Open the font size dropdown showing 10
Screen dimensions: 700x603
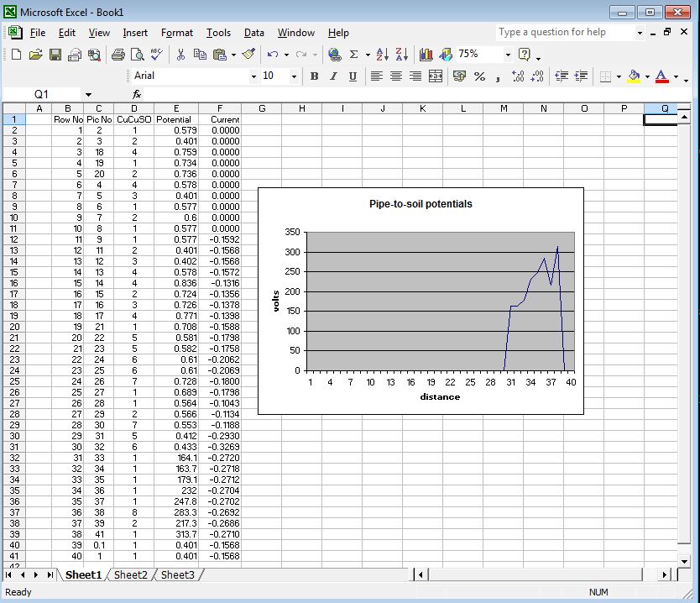point(294,76)
